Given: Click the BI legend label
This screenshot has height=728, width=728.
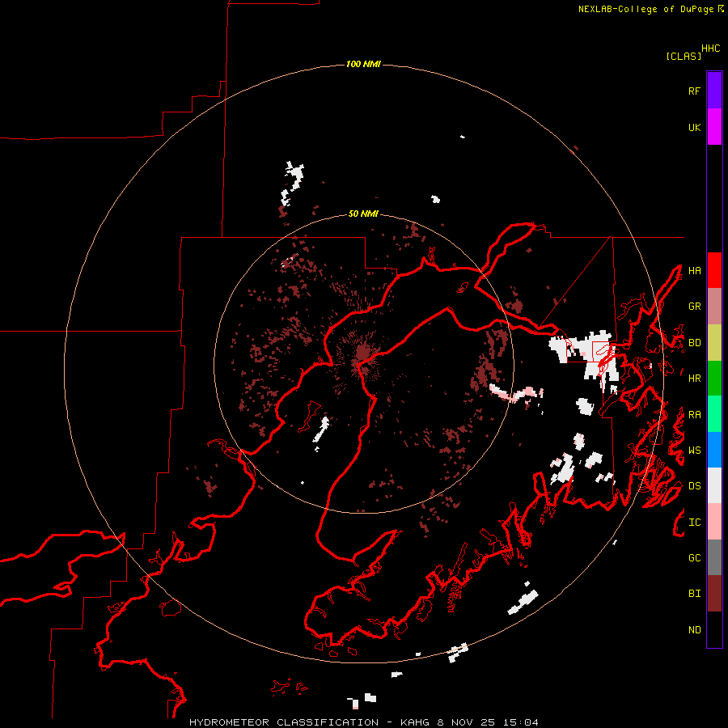Looking at the screenshot, I should pos(694,594).
